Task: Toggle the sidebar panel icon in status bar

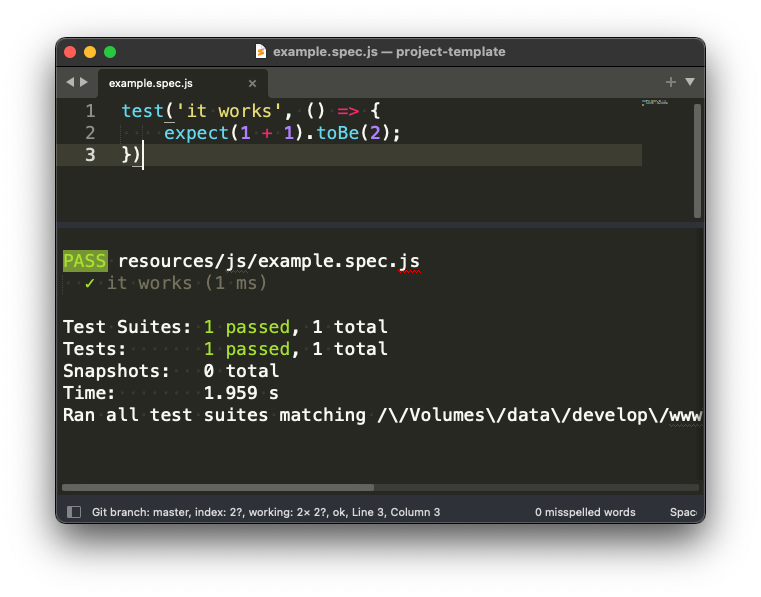Action: click(x=74, y=512)
